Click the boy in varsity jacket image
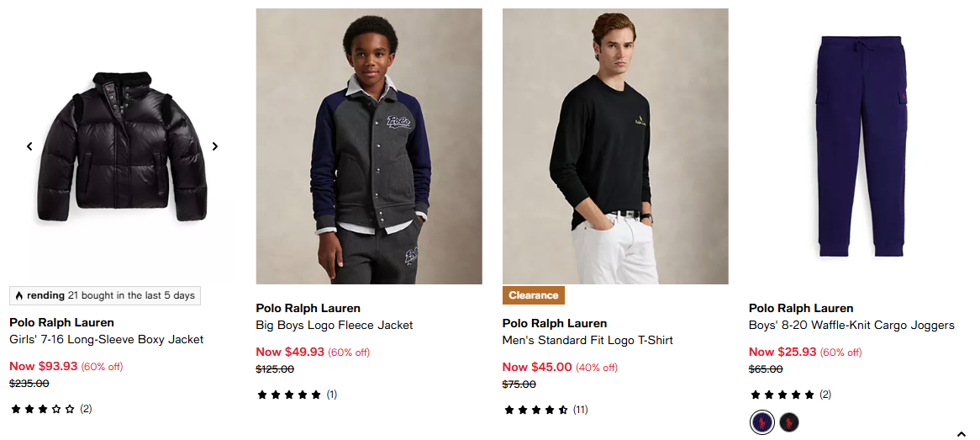Screen dimensions: 980x440 tap(369, 146)
